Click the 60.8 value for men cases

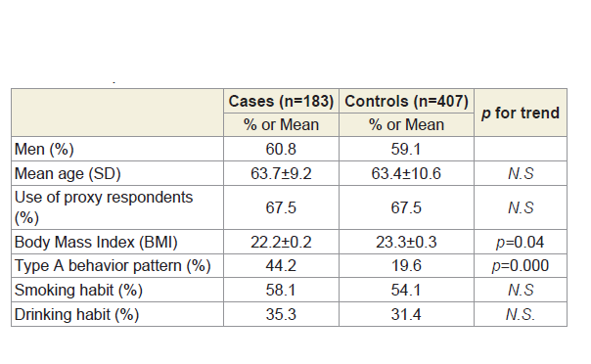point(281,149)
